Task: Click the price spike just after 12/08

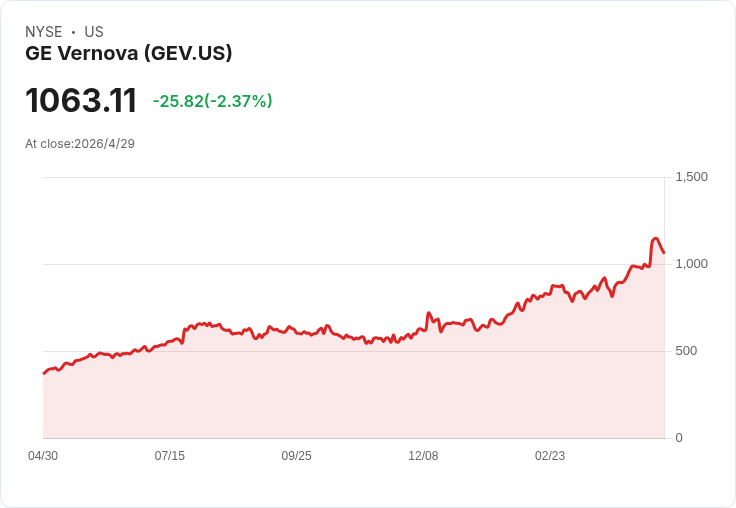Action: pyautogui.click(x=429, y=313)
